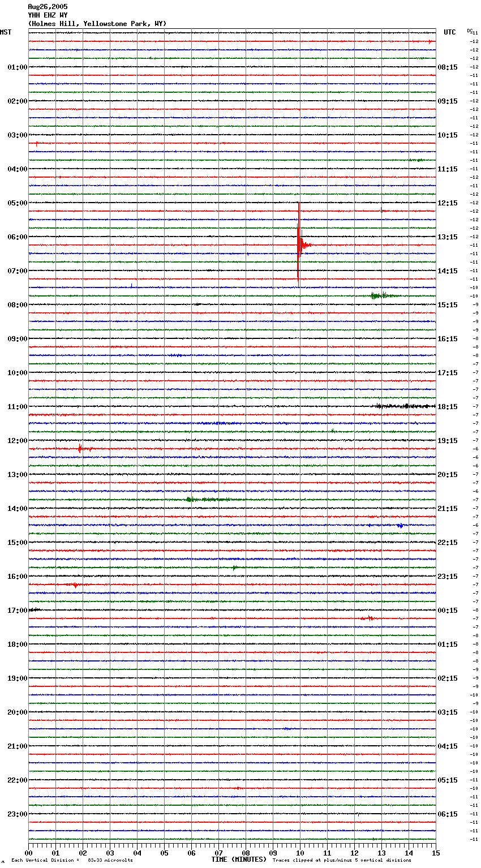
Task: Select the 18:00 MST row label
Action: click(x=18, y=644)
